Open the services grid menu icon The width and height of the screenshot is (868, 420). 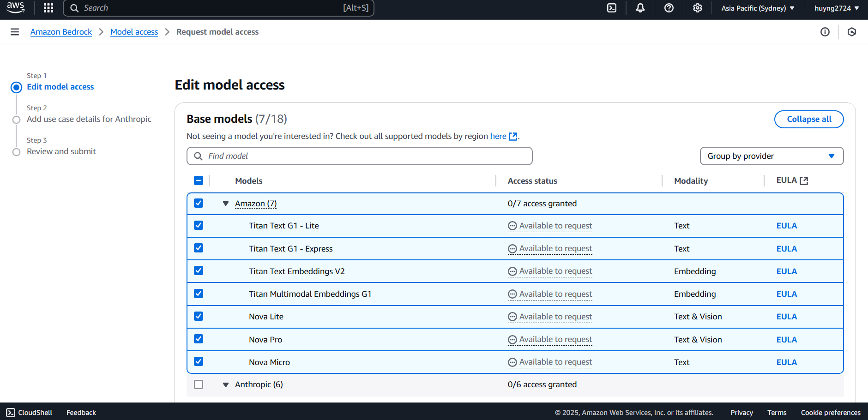48,8
